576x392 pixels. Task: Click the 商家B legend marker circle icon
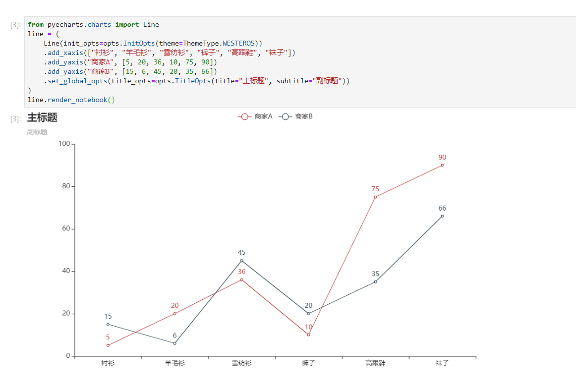[x=285, y=116]
